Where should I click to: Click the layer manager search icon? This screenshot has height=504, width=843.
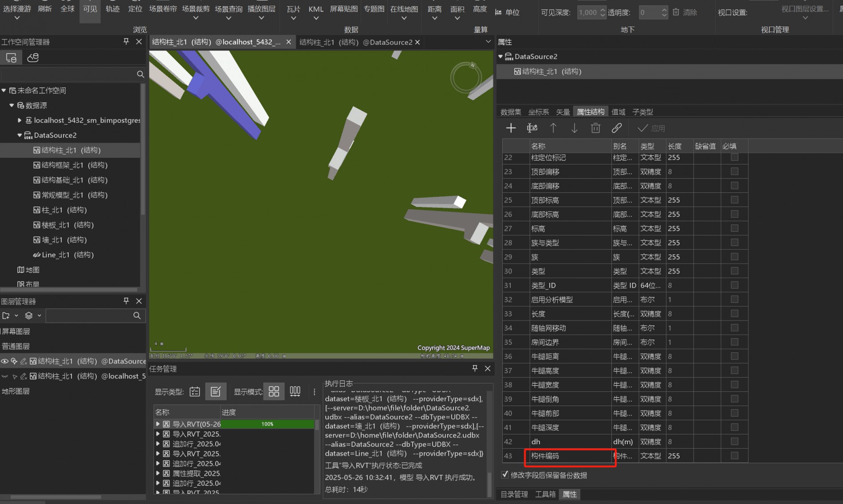pos(137,316)
